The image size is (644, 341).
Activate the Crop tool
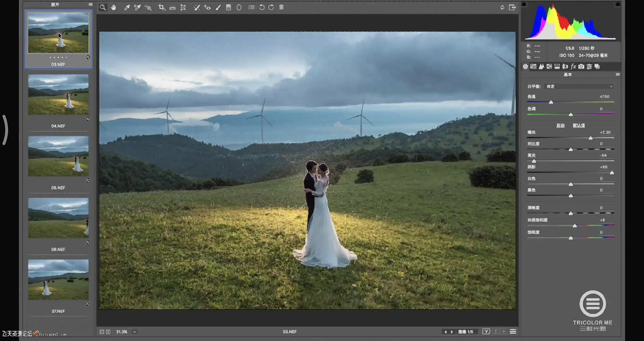[162, 8]
